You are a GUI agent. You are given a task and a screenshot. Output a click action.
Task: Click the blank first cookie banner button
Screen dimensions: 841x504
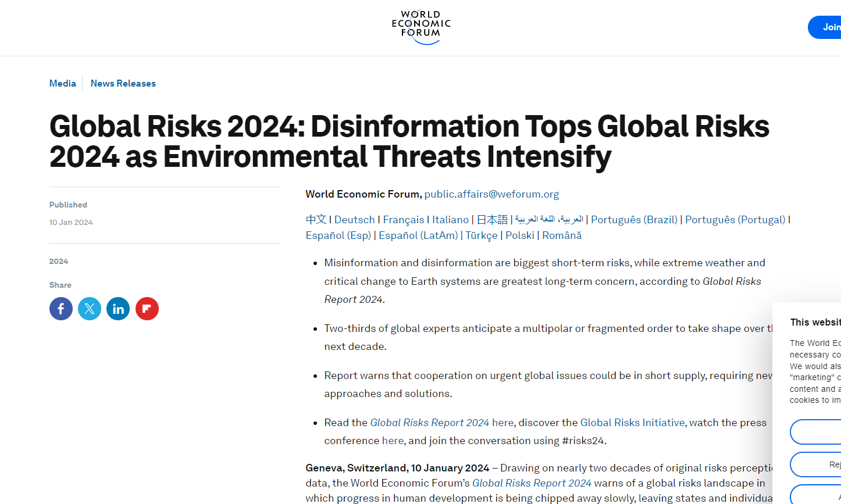coord(815,432)
